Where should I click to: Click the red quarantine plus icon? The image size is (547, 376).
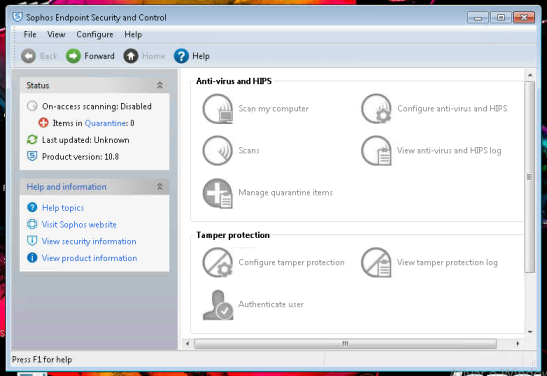44,123
